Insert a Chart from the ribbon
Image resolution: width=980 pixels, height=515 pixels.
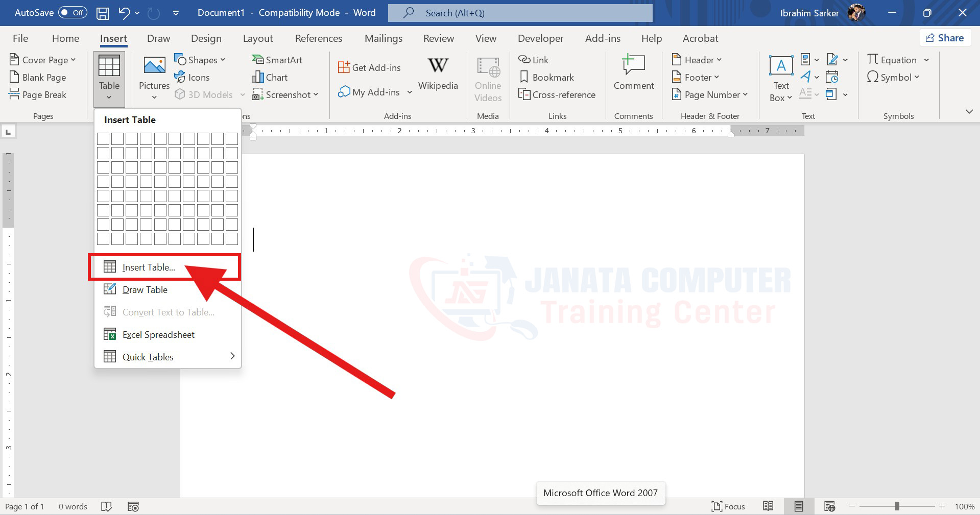point(270,78)
